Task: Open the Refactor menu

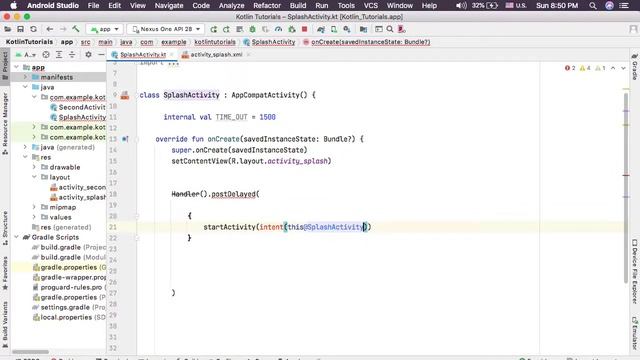Action: tap(267, 6)
